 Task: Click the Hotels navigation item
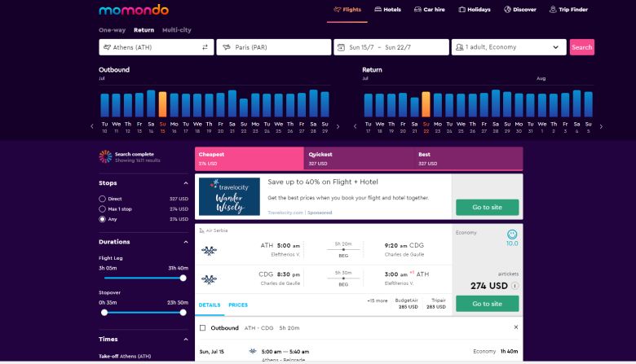point(388,9)
